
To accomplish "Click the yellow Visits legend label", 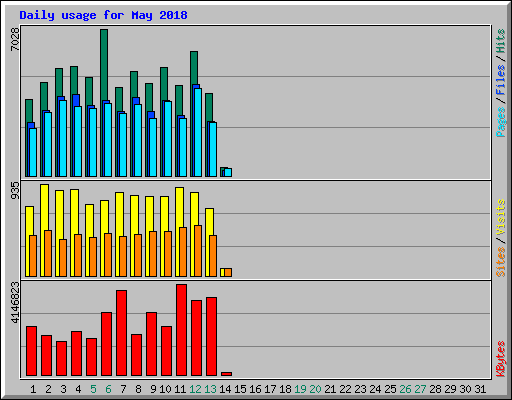I will (x=501, y=218).
